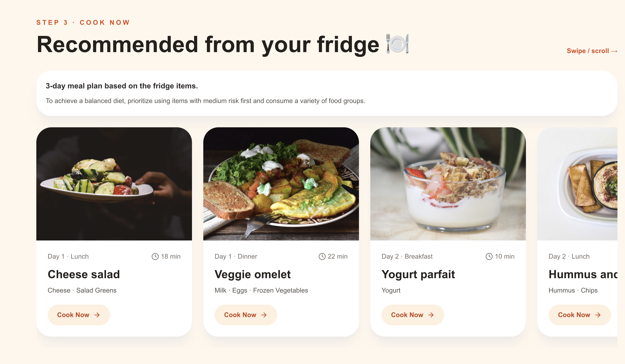The width and height of the screenshot is (625, 364).
Task: Open the Yogurt parfait photo
Action: (448, 184)
